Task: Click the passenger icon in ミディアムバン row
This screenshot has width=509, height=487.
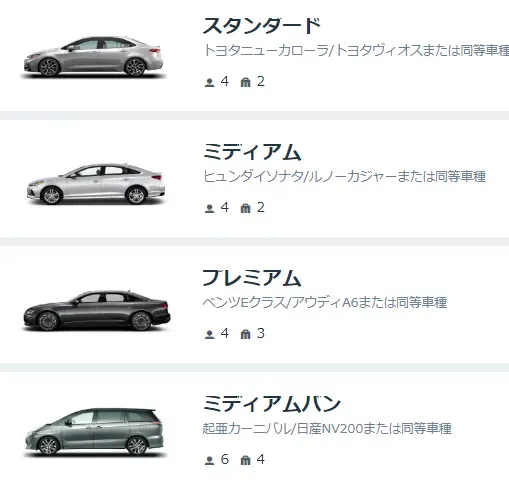Action: [209, 460]
